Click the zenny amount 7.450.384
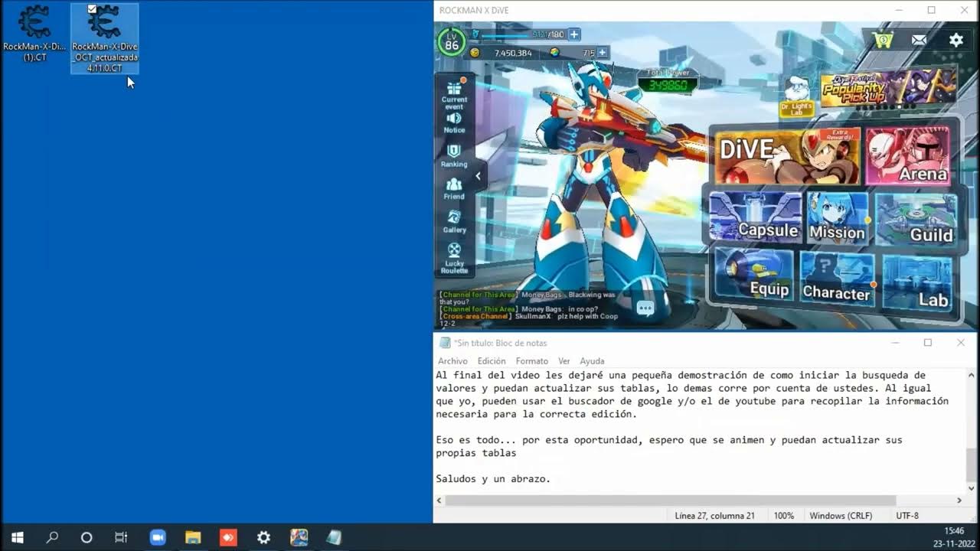 (x=513, y=53)
